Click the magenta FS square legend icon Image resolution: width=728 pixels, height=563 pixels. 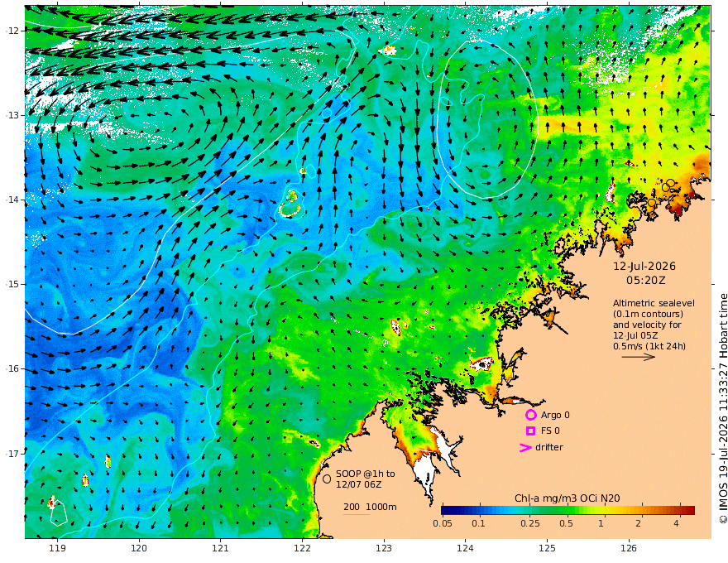(x=530, y=431)
